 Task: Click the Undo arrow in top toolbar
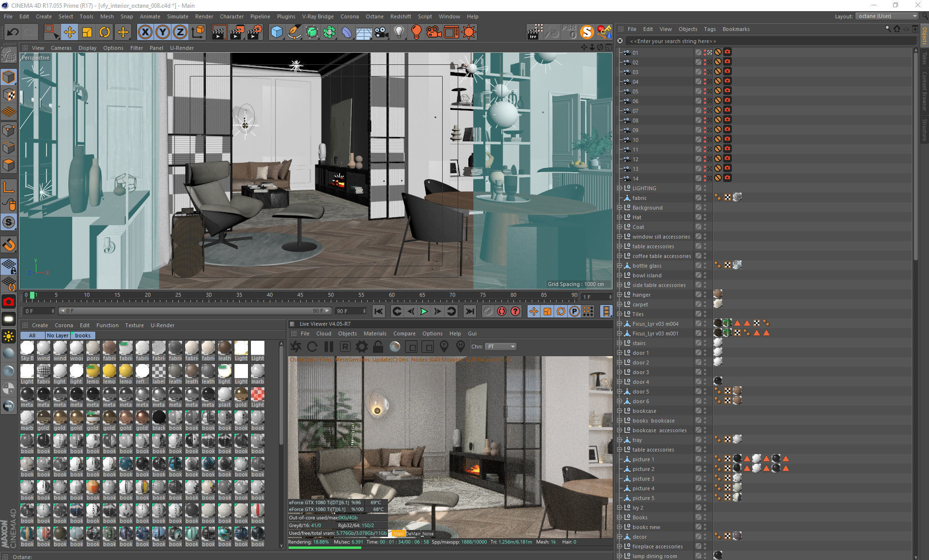tap(13, 32)
